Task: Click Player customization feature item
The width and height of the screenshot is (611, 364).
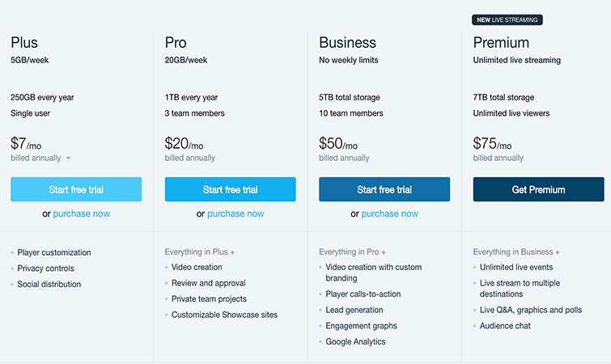Action: click(x=54, y=252)
